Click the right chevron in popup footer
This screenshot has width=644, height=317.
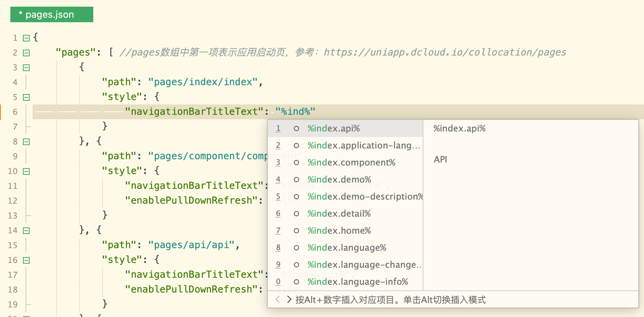click(289, 299)
